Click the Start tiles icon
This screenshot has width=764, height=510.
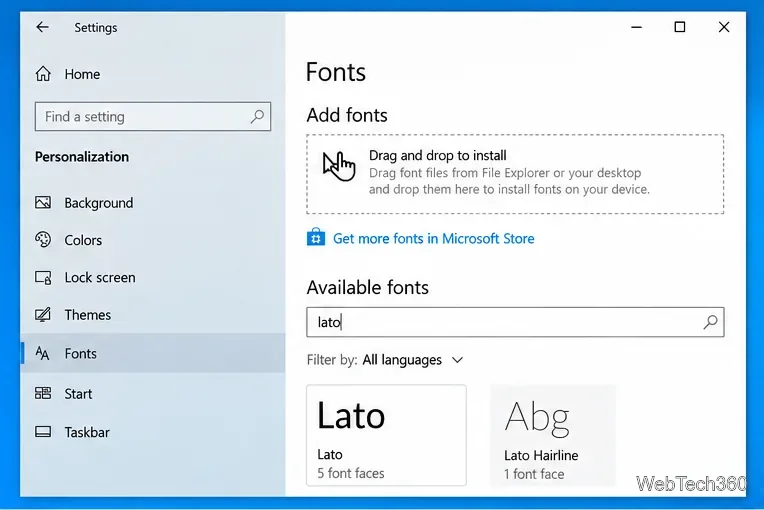[43, 393]
